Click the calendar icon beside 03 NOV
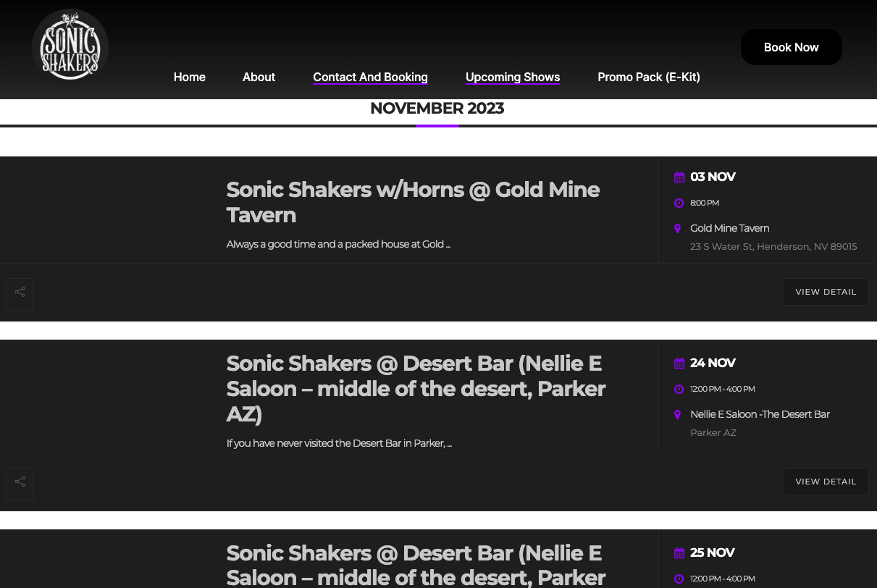The width and height of the screenshot is (877, 588). (x=679, y=177)
